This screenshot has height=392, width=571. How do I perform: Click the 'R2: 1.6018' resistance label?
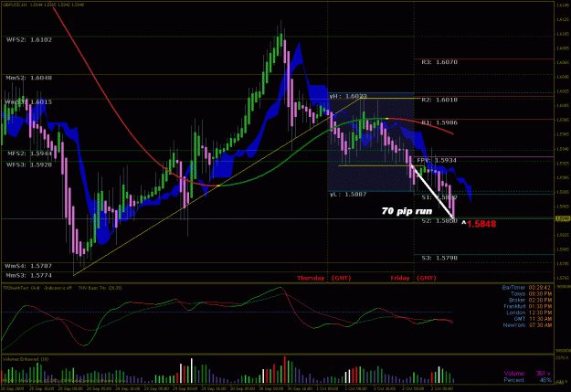439,100
